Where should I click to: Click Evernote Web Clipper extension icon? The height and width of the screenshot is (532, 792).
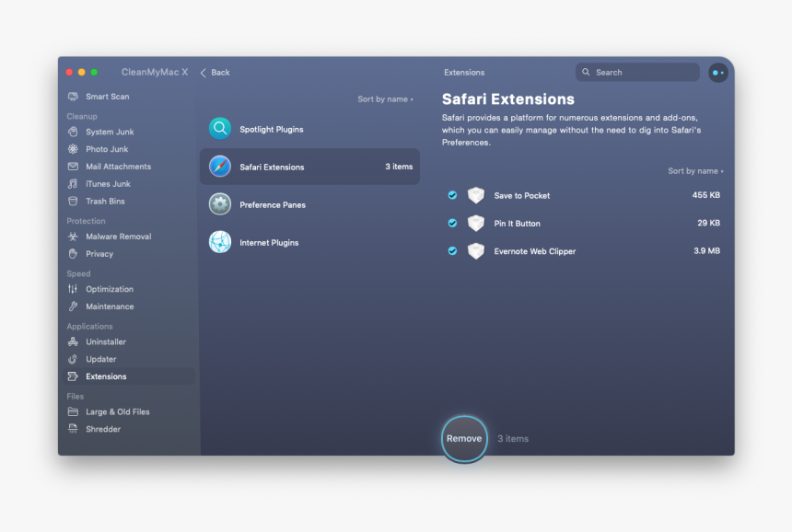(476, 250)
